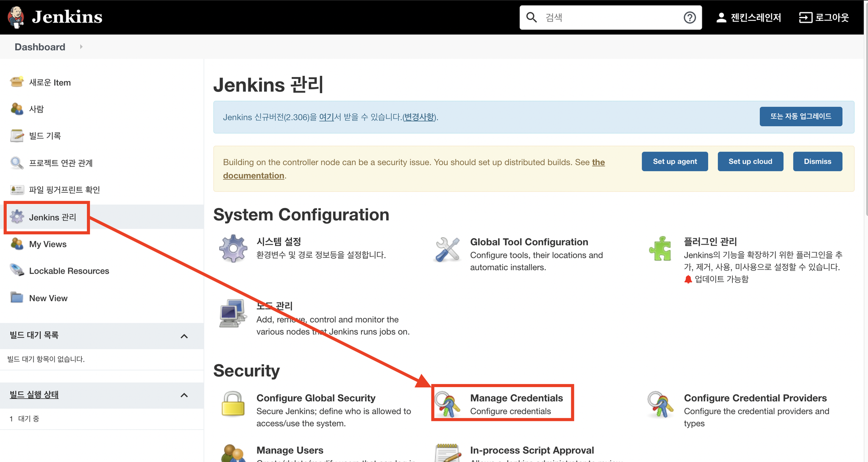
Task: Open the 빌드 기록 sidebar entry
Action: (x=45, y=136)
